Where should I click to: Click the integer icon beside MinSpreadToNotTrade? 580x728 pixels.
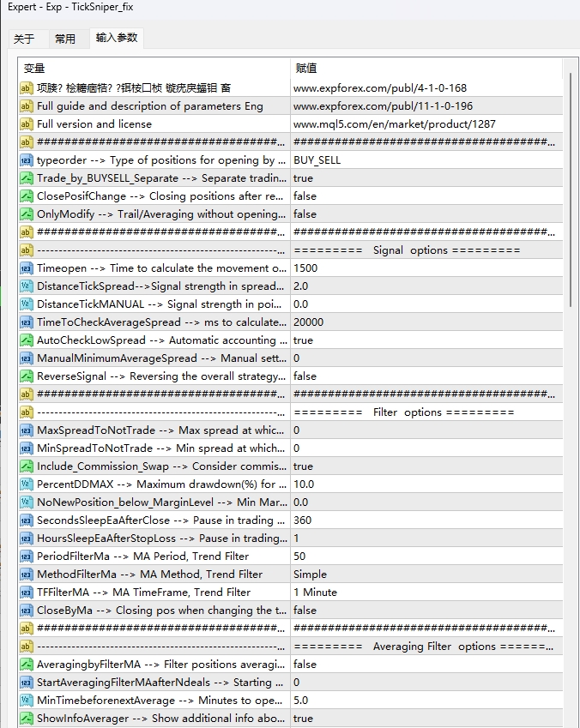coord(27,448)
